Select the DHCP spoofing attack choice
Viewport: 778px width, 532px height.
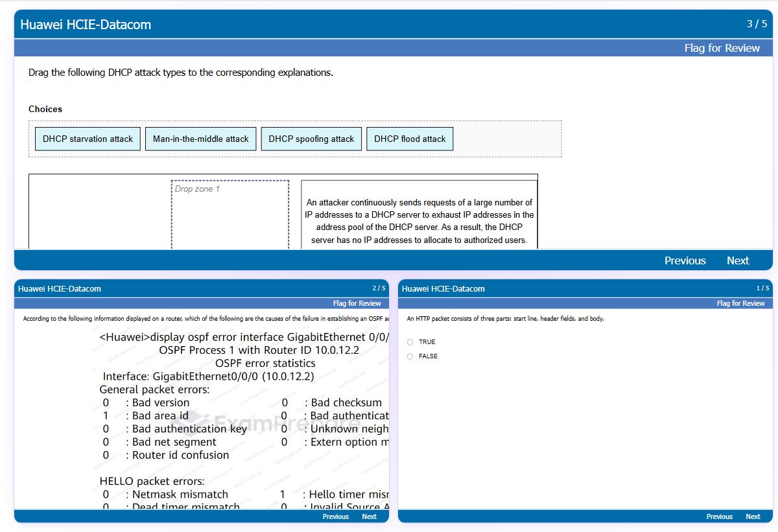311,139
